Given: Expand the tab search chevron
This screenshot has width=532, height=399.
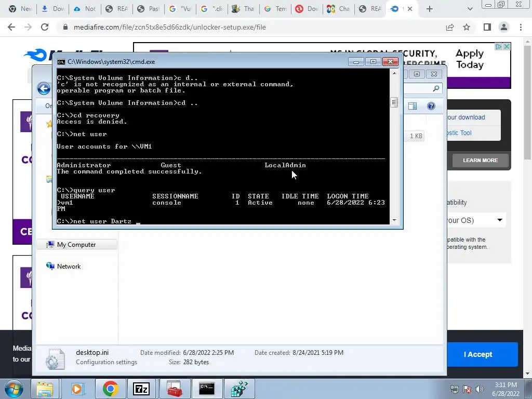Looking at the screenshot, I should [470, 9].
